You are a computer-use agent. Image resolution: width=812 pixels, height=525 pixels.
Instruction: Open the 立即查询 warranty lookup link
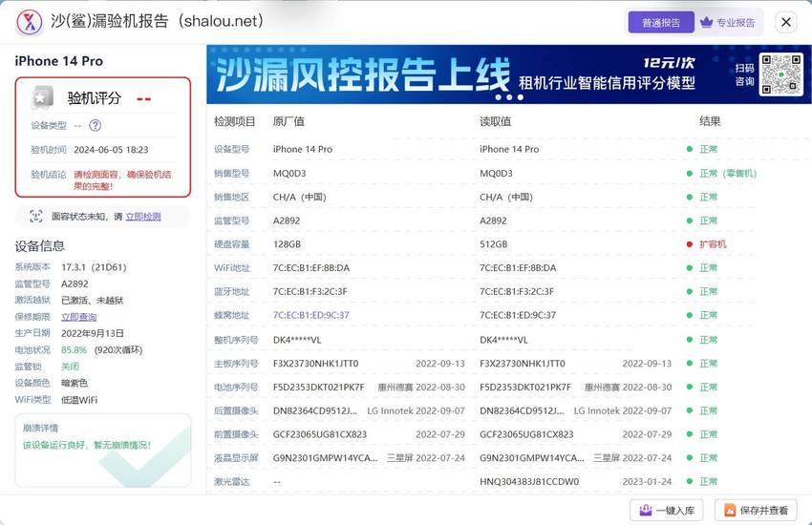pyautogui.click(x=78, y=317)
